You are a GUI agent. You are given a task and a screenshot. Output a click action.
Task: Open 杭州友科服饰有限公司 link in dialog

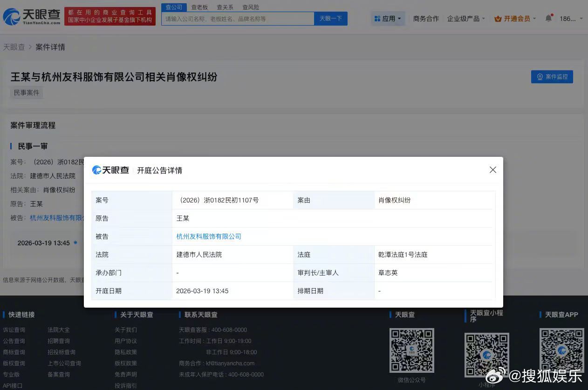coord(209,236)
